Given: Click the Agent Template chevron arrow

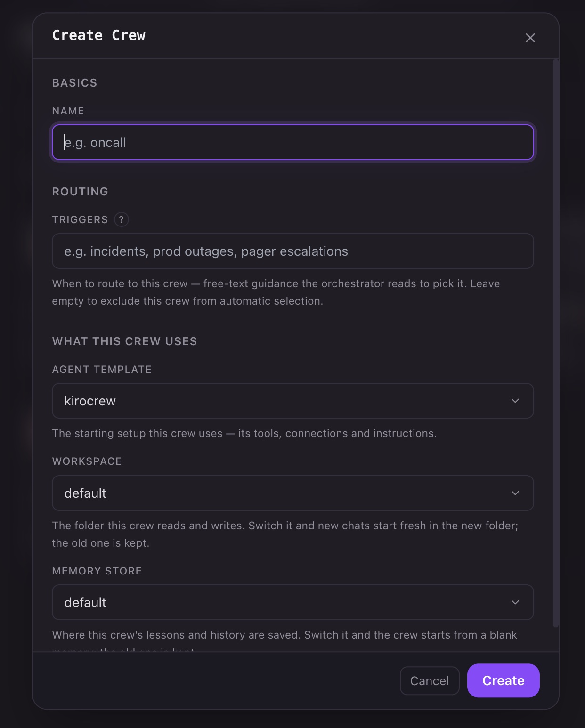Looking at the screenshot, I should [515, 401].
